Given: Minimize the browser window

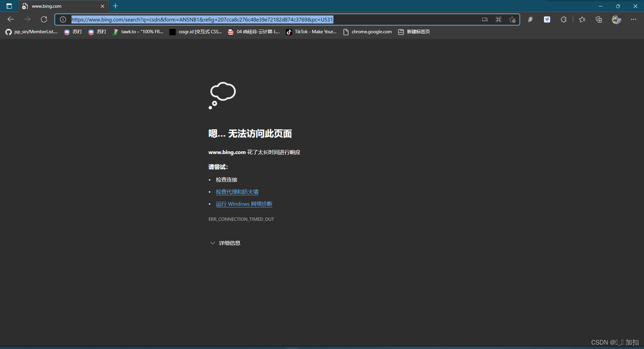Looking at the screenshot, I should pos(600,6).
